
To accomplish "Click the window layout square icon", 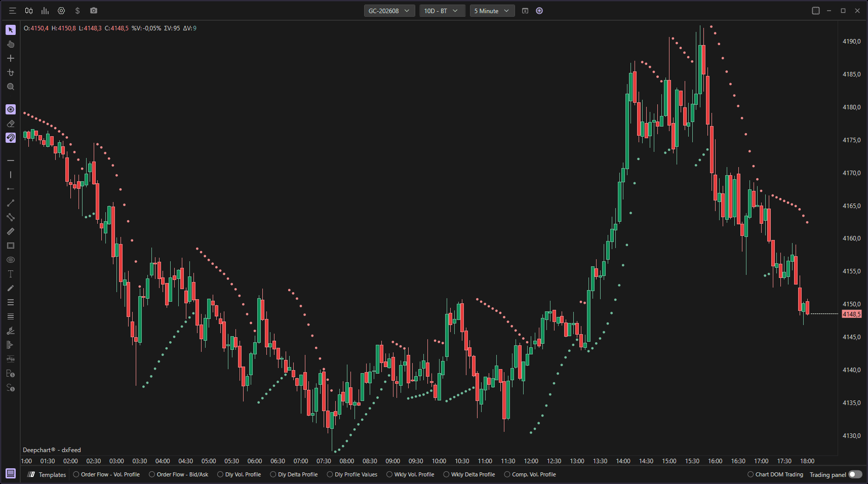I will coord(816,11).
